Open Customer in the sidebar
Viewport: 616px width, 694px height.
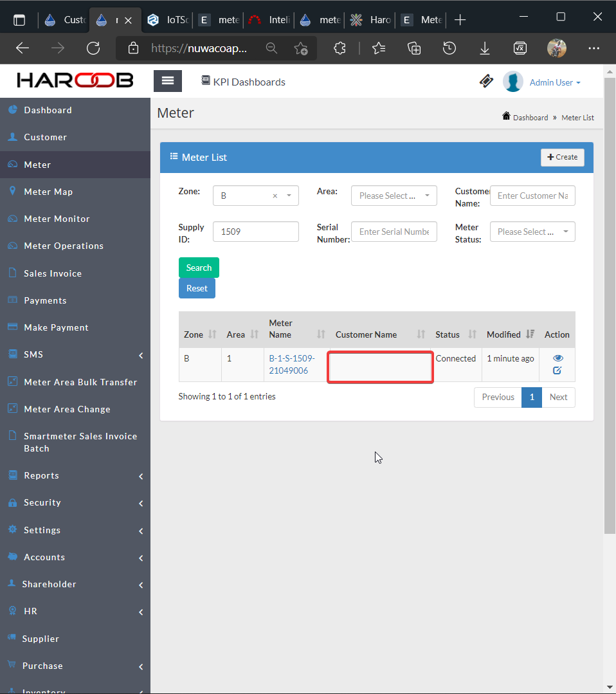click(x=75, y=137)
